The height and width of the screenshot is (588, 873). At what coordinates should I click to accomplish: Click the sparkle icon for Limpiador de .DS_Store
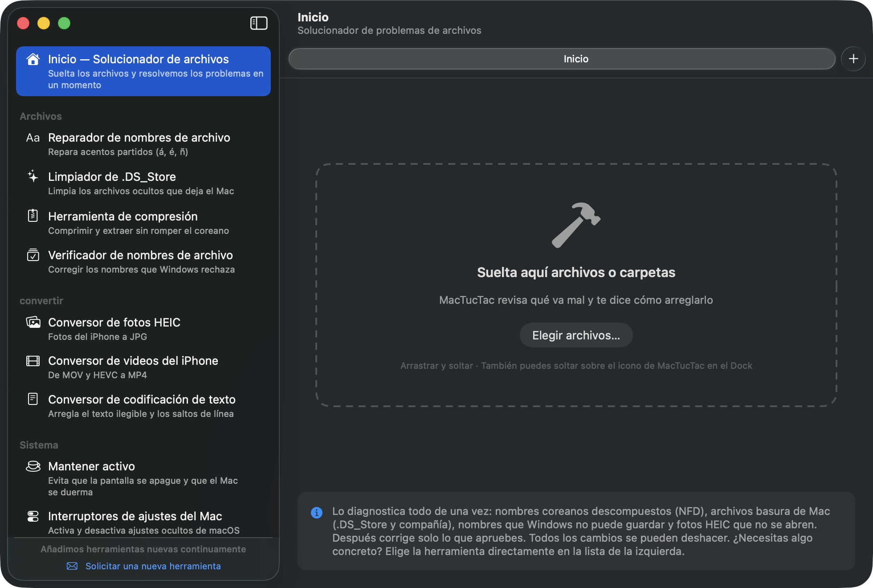[x=33, y=176]
